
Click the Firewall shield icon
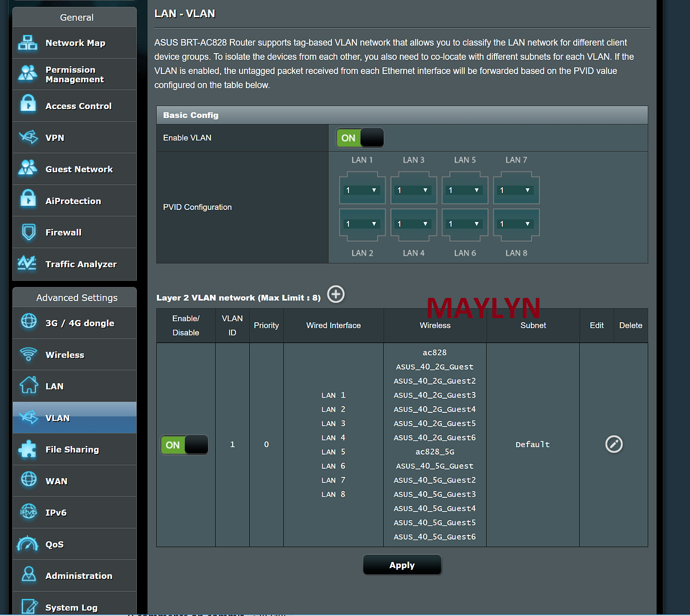coord(27,232)
